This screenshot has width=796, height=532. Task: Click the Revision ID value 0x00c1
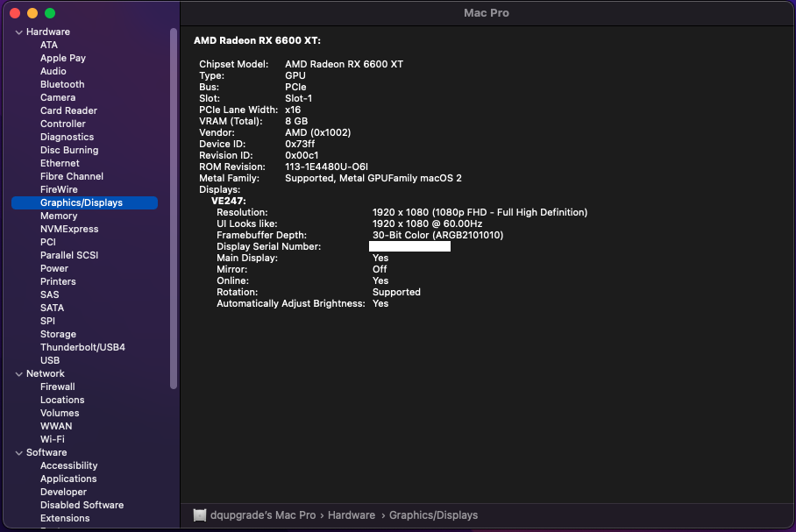coord(302,155)
